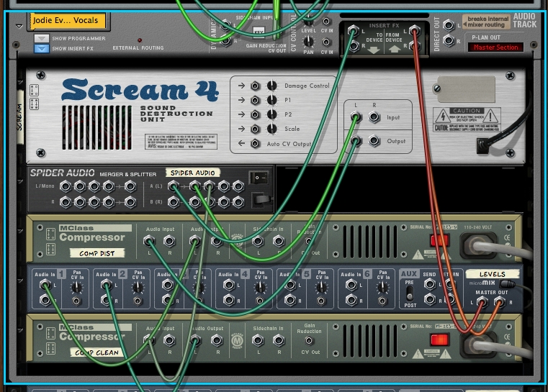Viewport: 548px width, 392px height.
Task: Fold the COMP CLEAN compressor with its arrow
Action: (x=20, y=330)
